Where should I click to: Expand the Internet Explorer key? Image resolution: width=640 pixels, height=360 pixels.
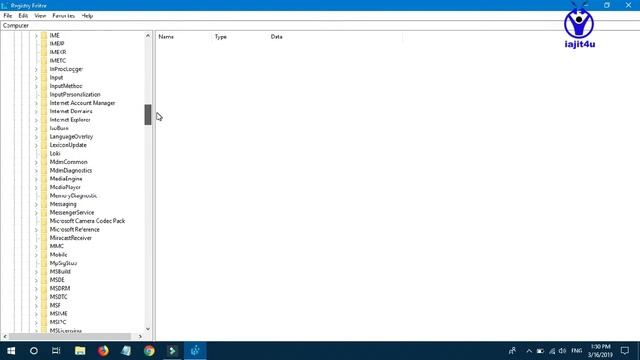(36, 120)
